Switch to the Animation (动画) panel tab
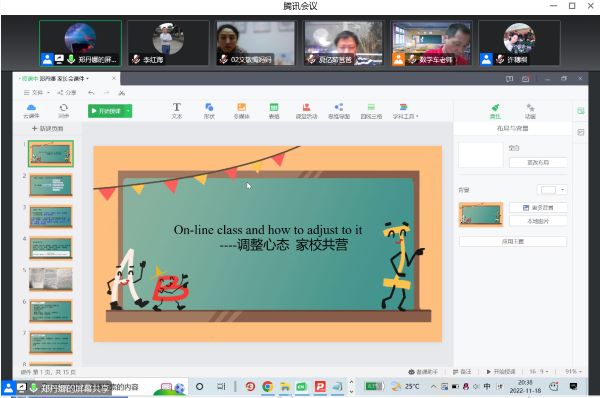Image resolution: width=600 pixels, height=398 pixels. (530, 111)
